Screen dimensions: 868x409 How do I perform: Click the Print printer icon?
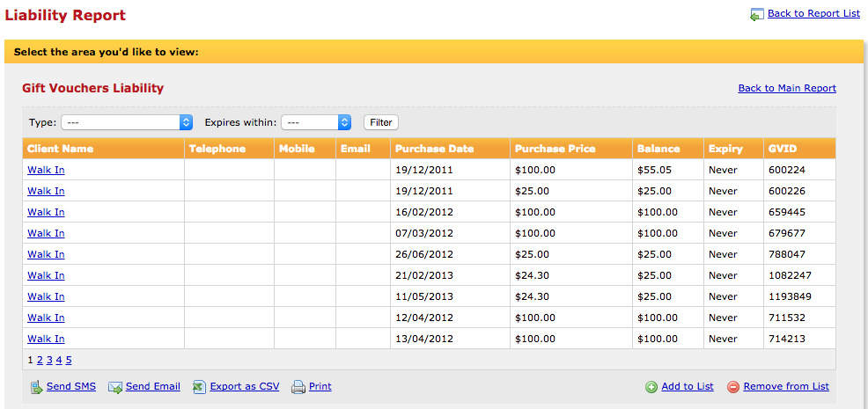(298, 387)
